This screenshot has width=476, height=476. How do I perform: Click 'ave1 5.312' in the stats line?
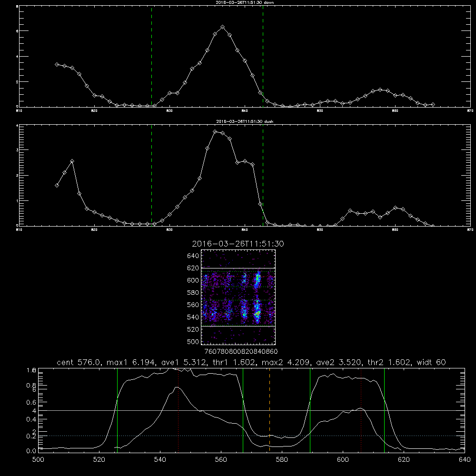click(184, 362)
